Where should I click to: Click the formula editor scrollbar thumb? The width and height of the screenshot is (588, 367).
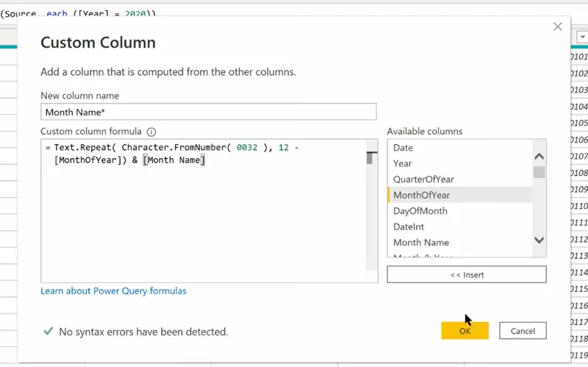[x=370, y=158]
